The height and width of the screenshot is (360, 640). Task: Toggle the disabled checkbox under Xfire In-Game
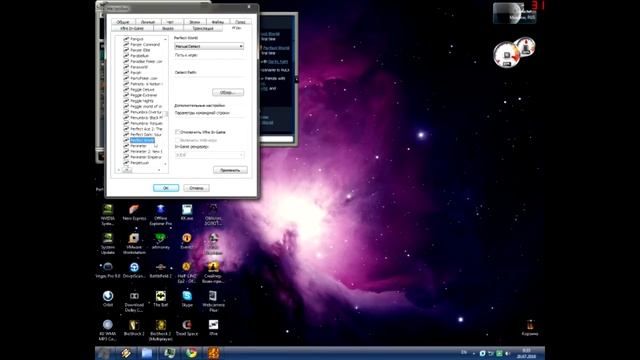[x=178, y=140]
